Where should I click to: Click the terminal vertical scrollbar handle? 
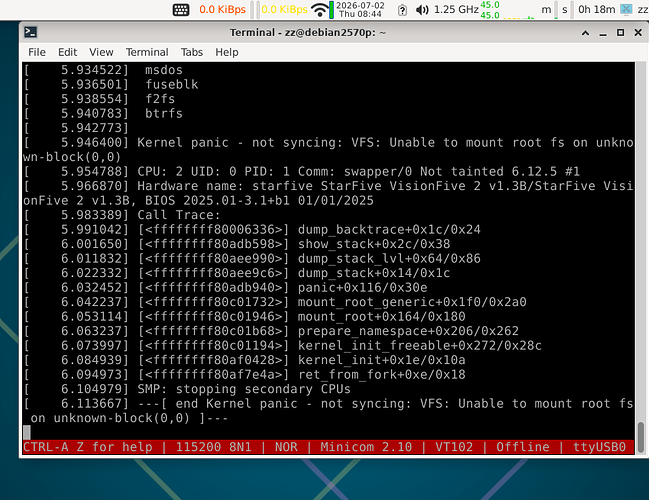[x=640, y=438]
